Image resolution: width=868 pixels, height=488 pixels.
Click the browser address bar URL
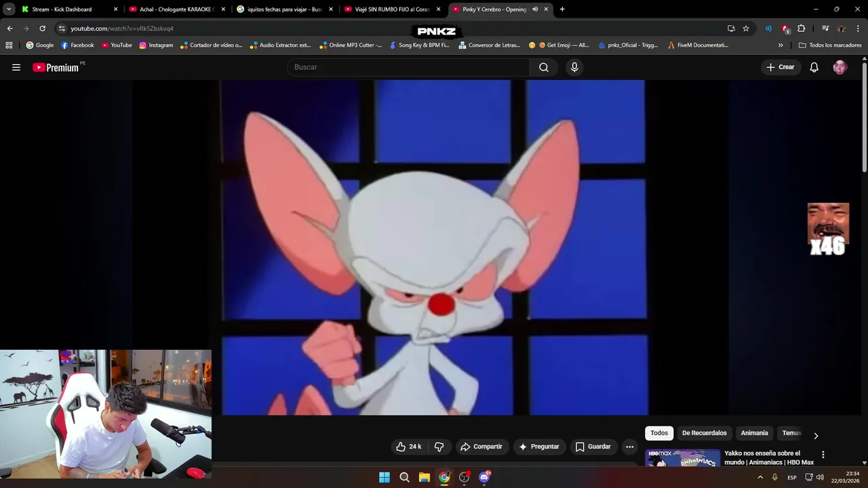point(122,28)
